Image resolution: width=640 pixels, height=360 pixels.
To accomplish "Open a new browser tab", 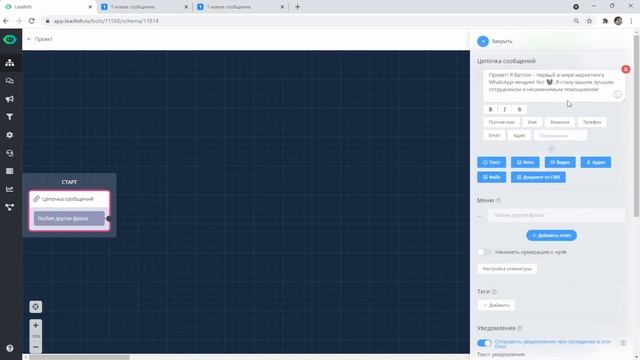I will 298,7.
